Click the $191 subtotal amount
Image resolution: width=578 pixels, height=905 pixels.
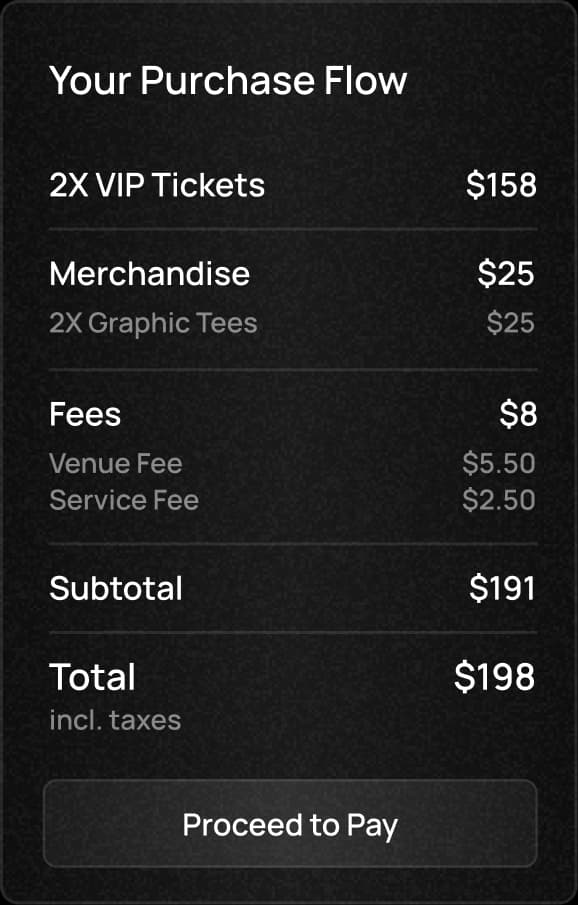[502, 588]
